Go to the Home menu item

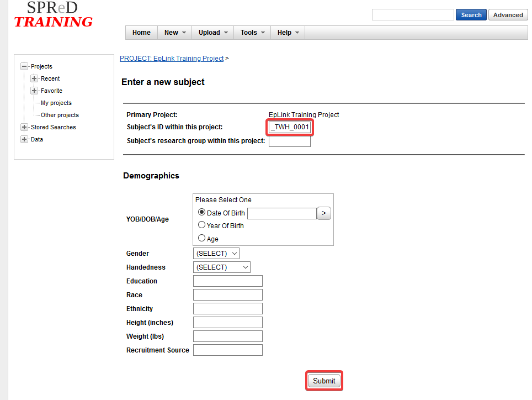point(141,33)
